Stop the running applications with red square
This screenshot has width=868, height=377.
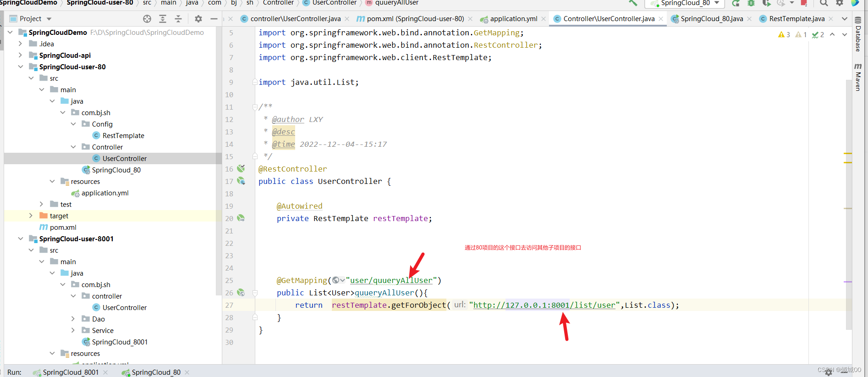(x=803, y=3)
